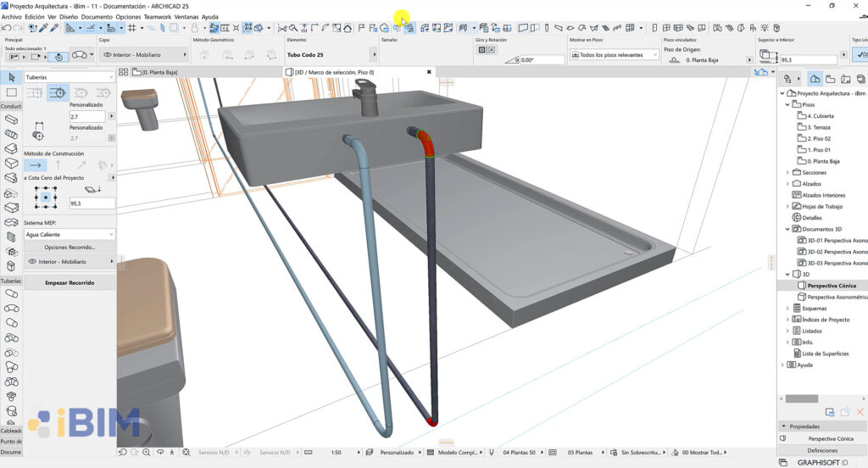
Task: Open the Agua Caliente MEP system dropdown
Action: tap(70, 234)
